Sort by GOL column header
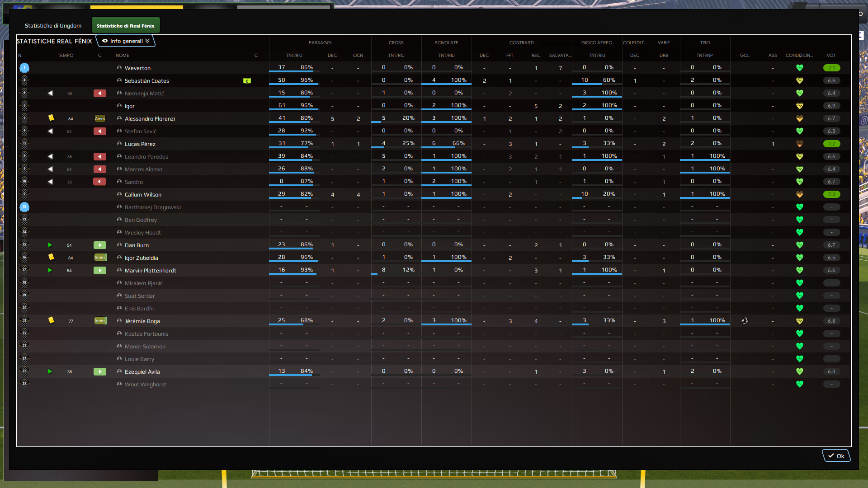The height and width of the screenshot is (488, 868). (x=745, y=55)
